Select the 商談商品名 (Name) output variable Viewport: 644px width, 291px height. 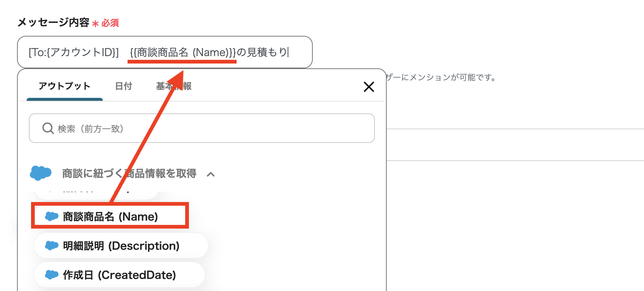point(110,216)
